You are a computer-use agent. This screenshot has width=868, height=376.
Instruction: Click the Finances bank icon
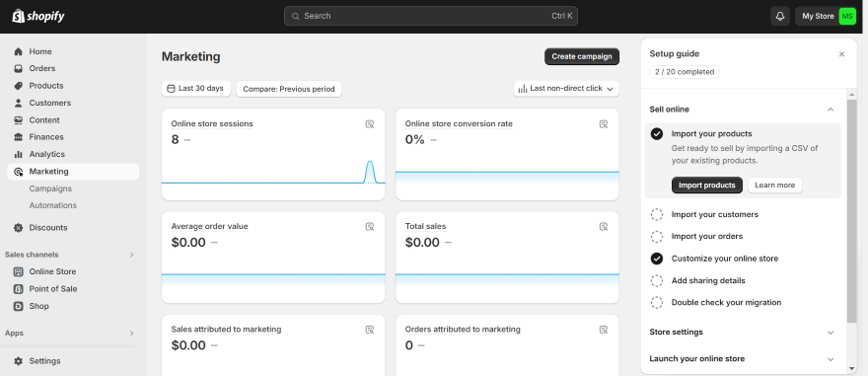[x=19, y=137]
